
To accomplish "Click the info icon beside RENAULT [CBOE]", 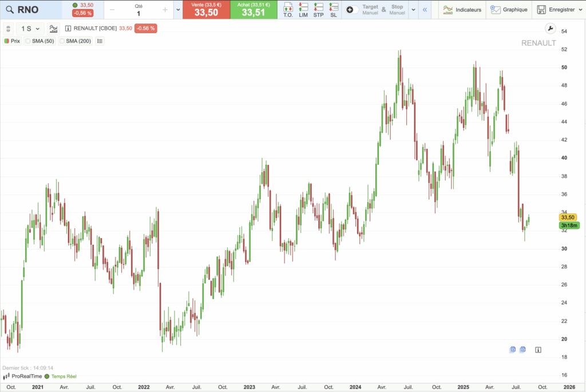I will pyautogui.click(x=69, y=28).
